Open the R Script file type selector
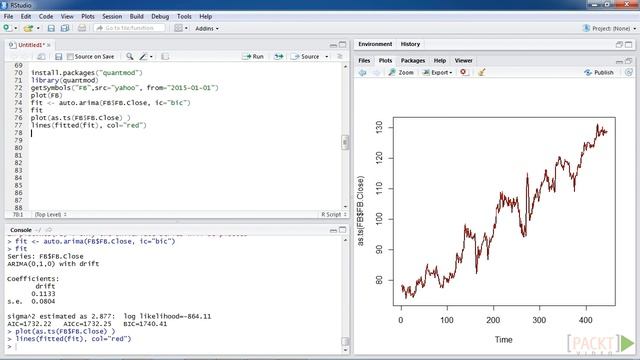Image resolution: width=640 pixels, height=360 pixels. pyautogui.click(x=334, y=214)
